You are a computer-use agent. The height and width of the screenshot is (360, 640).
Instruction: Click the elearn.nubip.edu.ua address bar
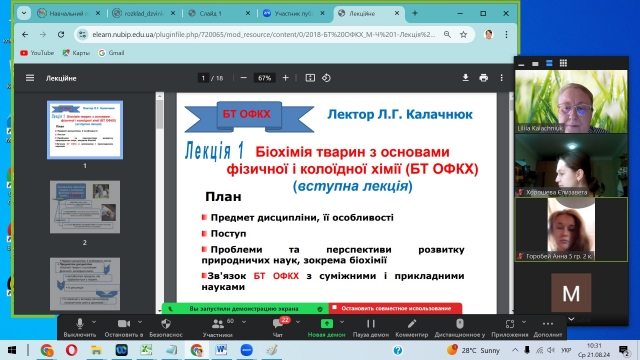tap(264, 35)
